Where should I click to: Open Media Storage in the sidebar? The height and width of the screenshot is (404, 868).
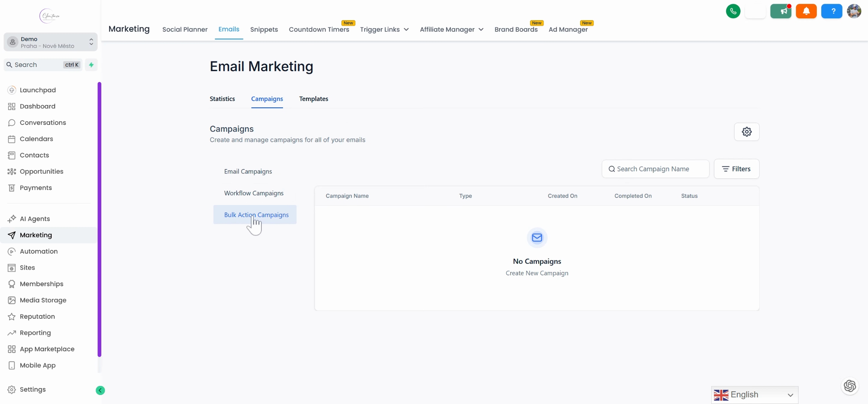pyautogui.click(x=43, y=300)
